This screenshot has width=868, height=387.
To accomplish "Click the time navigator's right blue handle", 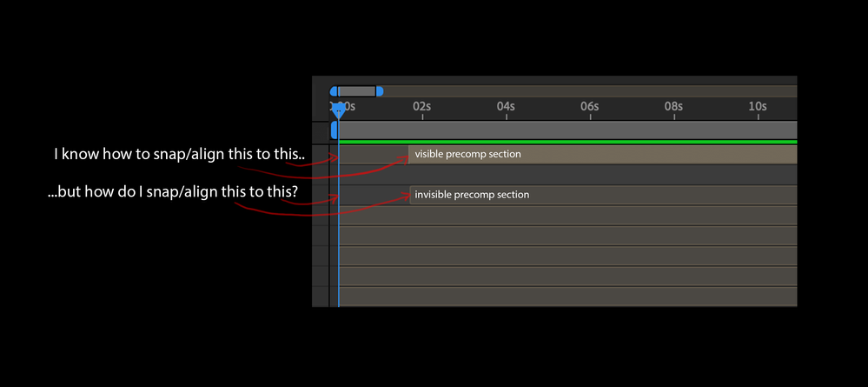I will point(380,91).
